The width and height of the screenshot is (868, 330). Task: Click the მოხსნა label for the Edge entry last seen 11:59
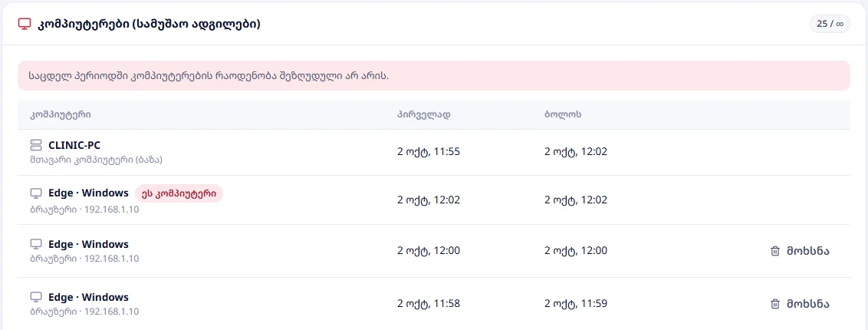click(807, 303)
